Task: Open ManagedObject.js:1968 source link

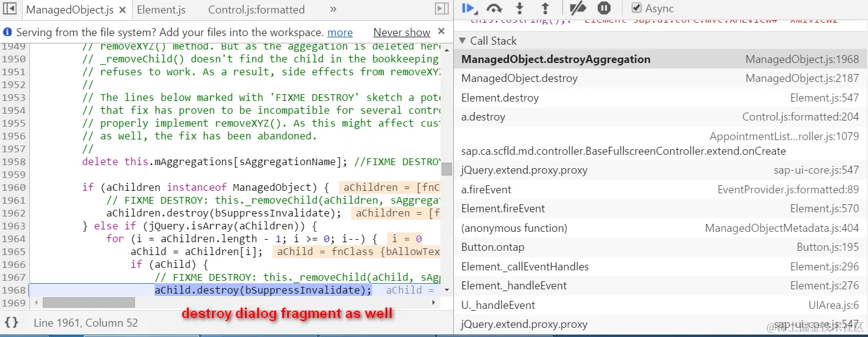Action: (x=802, y=59)
